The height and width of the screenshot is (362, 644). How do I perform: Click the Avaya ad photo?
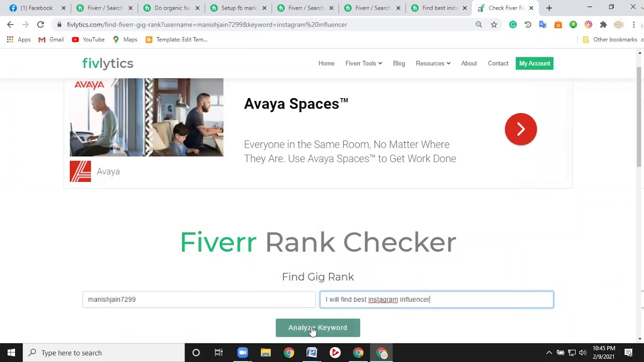[146, 118]
